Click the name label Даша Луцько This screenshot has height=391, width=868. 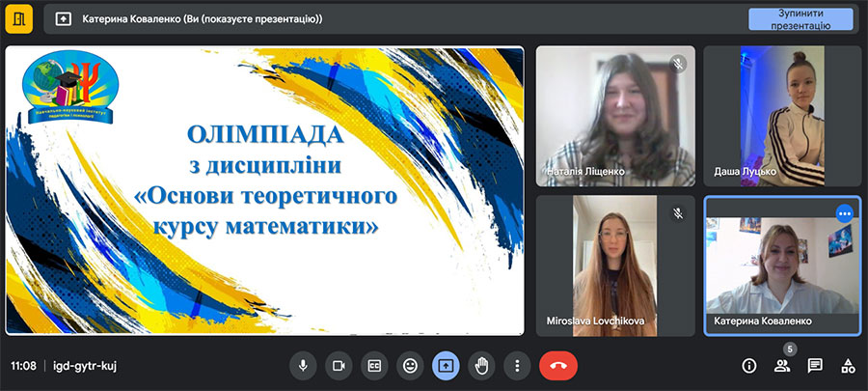[744, 172]
